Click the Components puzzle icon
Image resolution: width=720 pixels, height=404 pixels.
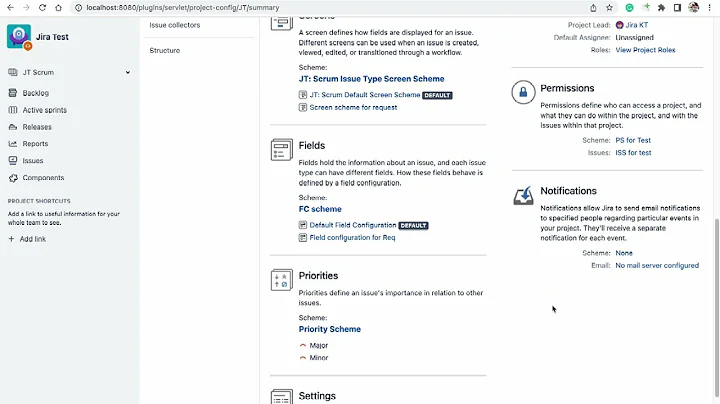[x=13, y=178]
